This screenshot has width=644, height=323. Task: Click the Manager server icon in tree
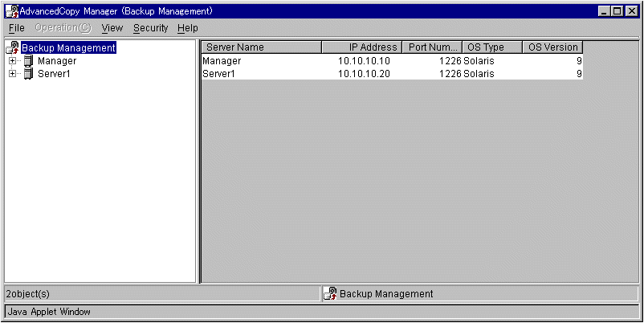coord(28,61)
